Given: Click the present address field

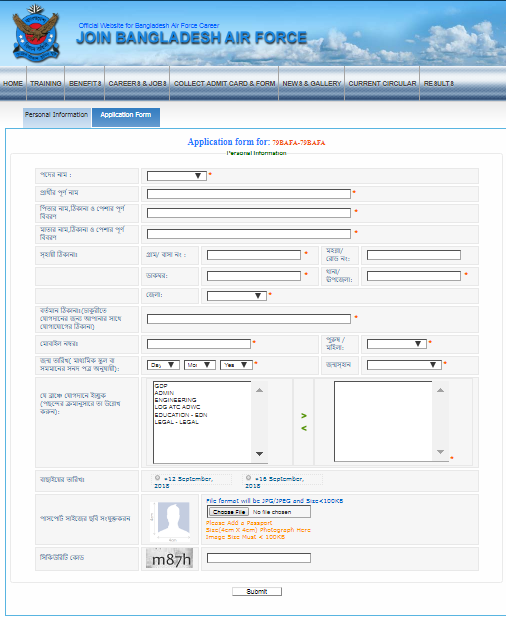Looking at the screenshot, I should pyautogui.click(x=249, y=319).
